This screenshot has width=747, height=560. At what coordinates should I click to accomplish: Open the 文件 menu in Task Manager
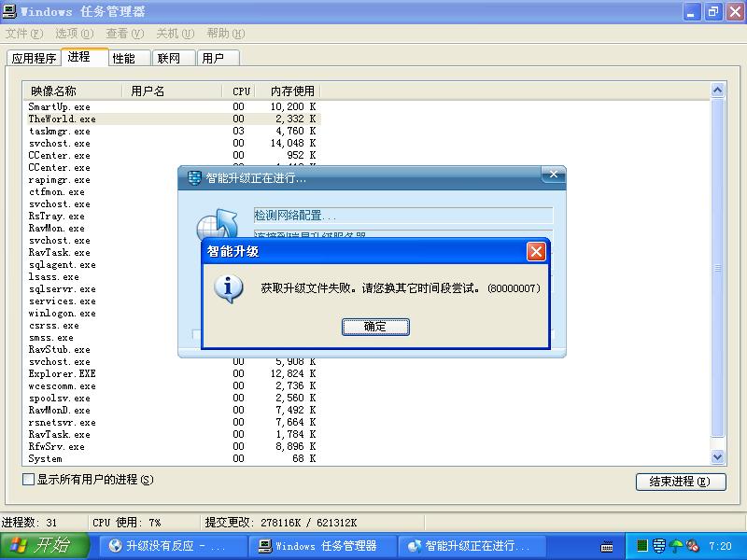[x=24, y=34]
